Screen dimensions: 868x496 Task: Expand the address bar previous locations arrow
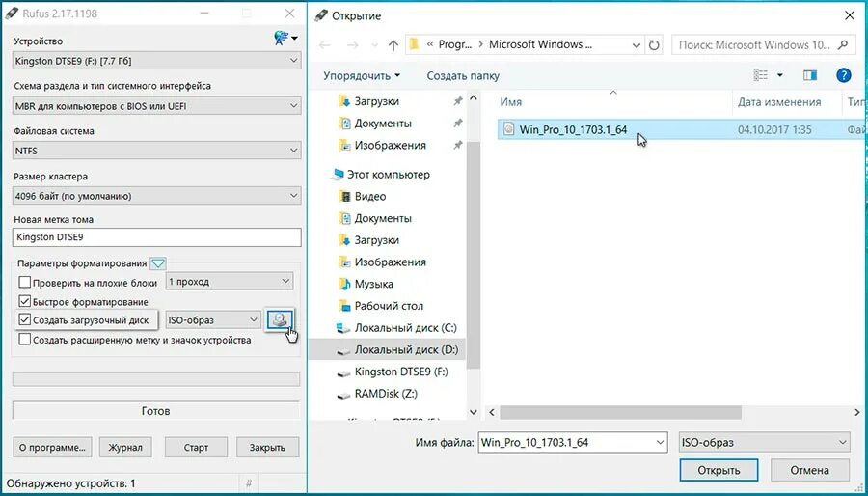click(637, 45)
